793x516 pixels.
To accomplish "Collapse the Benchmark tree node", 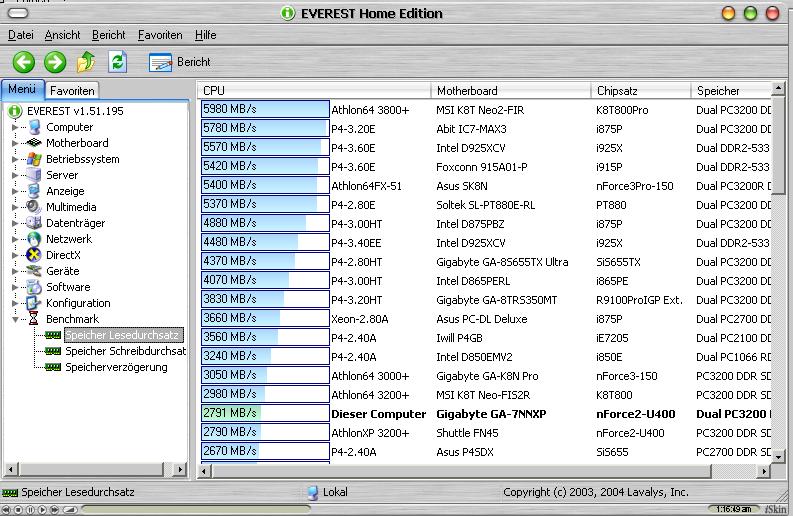I will [x=15, y=319].
